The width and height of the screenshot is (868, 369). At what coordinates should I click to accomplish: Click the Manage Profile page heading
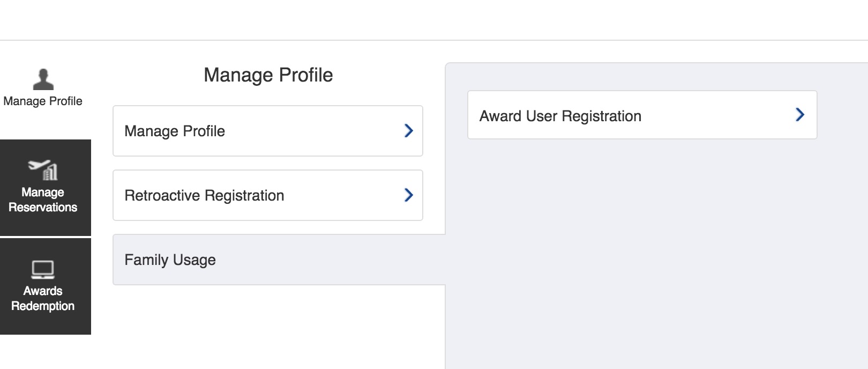tap(268, 75)
